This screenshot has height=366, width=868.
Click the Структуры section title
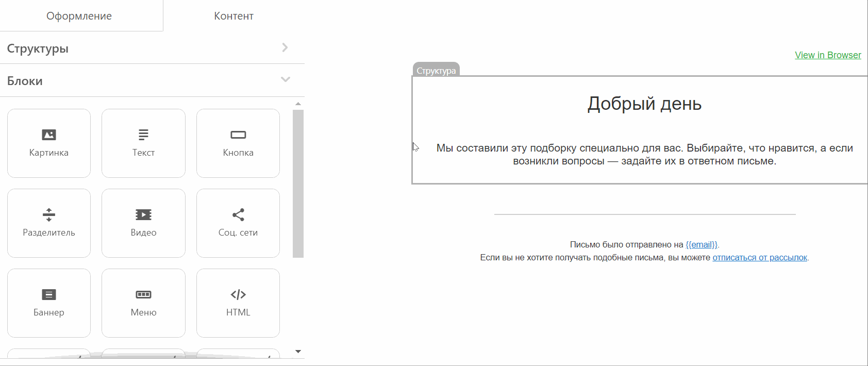tap(38, 49)
